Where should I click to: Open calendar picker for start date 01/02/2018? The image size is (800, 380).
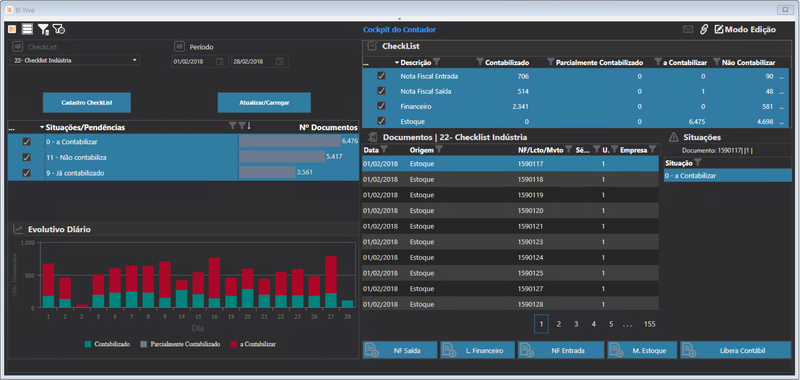219,61
